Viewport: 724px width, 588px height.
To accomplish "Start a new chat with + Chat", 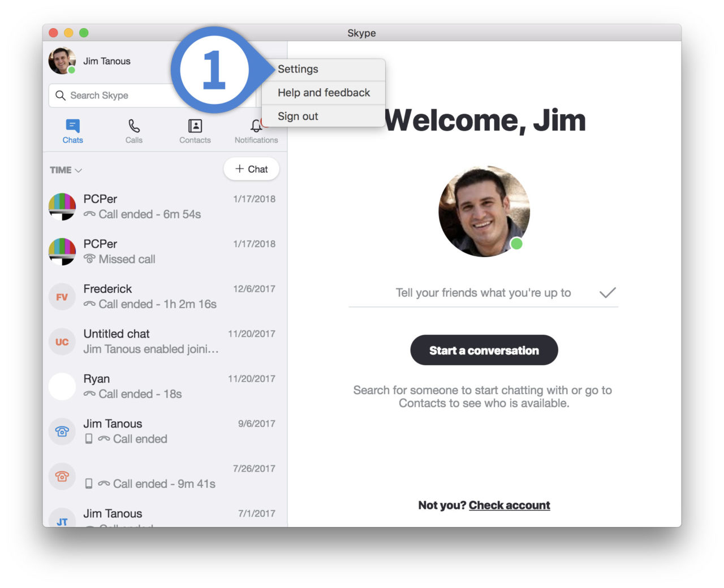I will point(251,169).
